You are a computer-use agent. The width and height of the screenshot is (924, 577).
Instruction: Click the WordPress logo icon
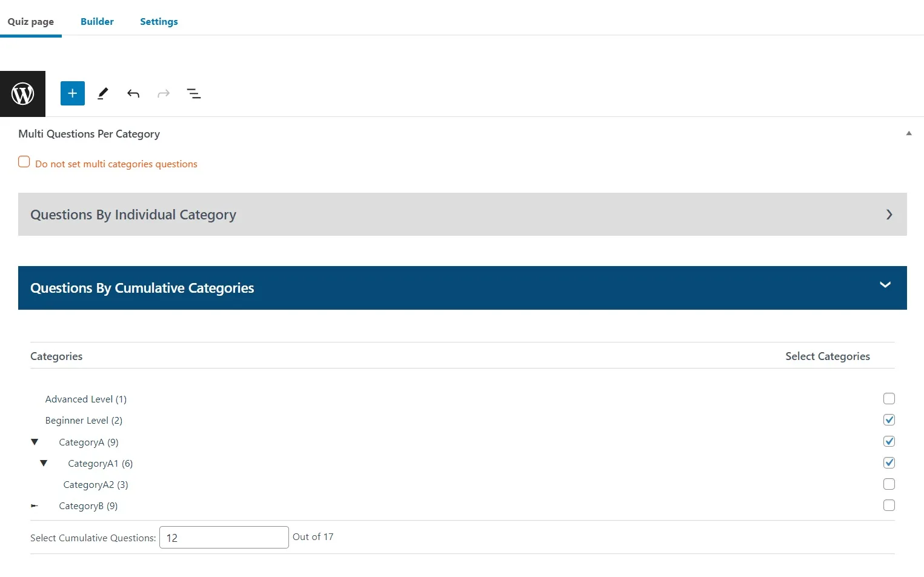22,93
